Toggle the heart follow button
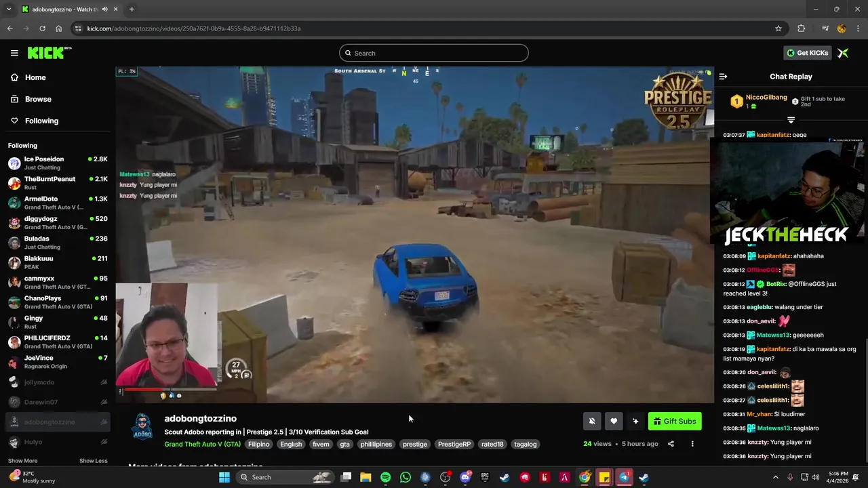Image resolution: width=868 pixels, height=488 pixels. pos(614,421)
